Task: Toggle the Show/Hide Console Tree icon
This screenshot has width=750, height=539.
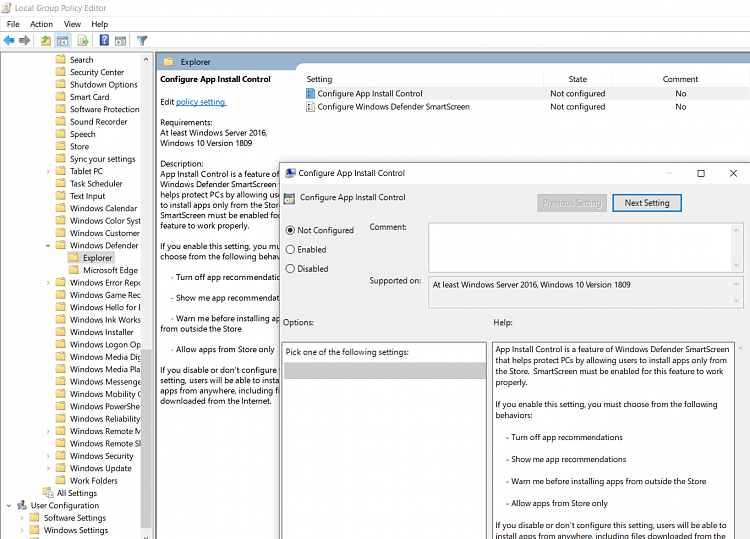Action: [x=62, y=41]
